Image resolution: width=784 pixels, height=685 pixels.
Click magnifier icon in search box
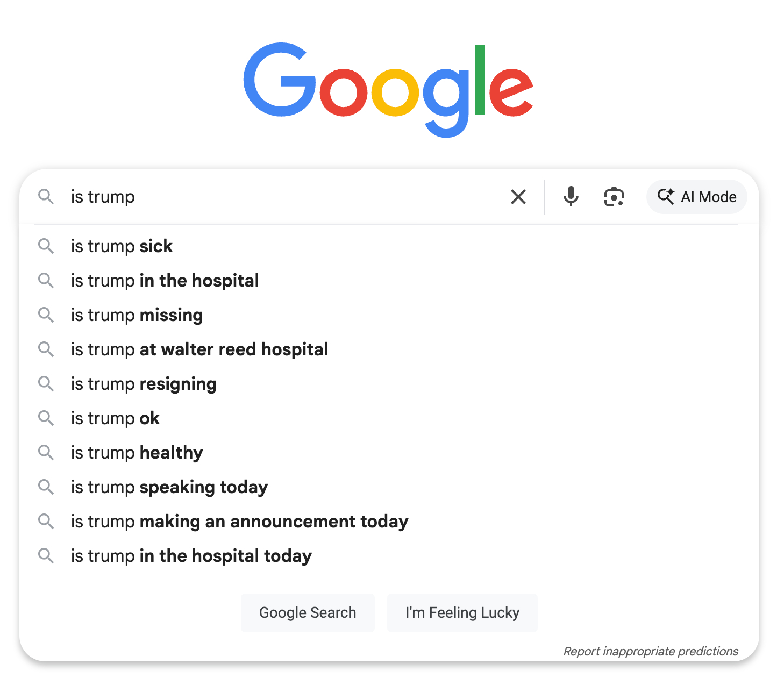click(x=46, y=197)
